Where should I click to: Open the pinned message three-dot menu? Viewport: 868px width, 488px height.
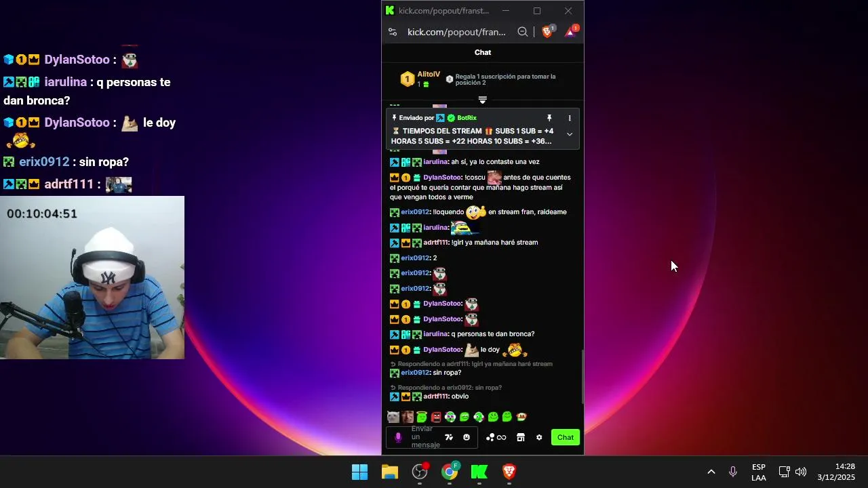coord(570,118)
